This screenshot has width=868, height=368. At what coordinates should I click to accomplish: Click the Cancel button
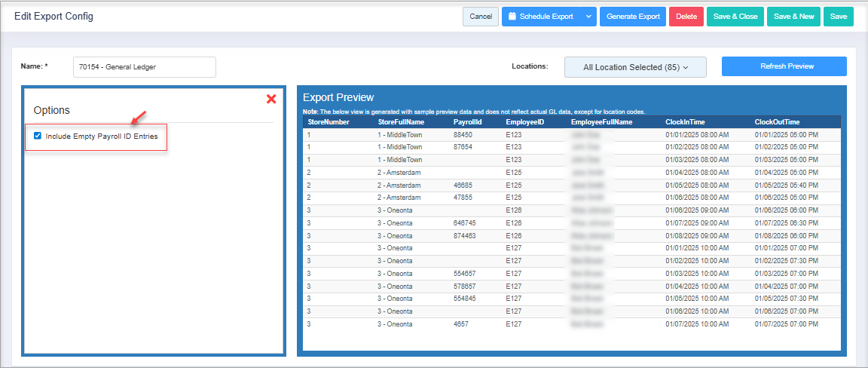tap(480, 17)
